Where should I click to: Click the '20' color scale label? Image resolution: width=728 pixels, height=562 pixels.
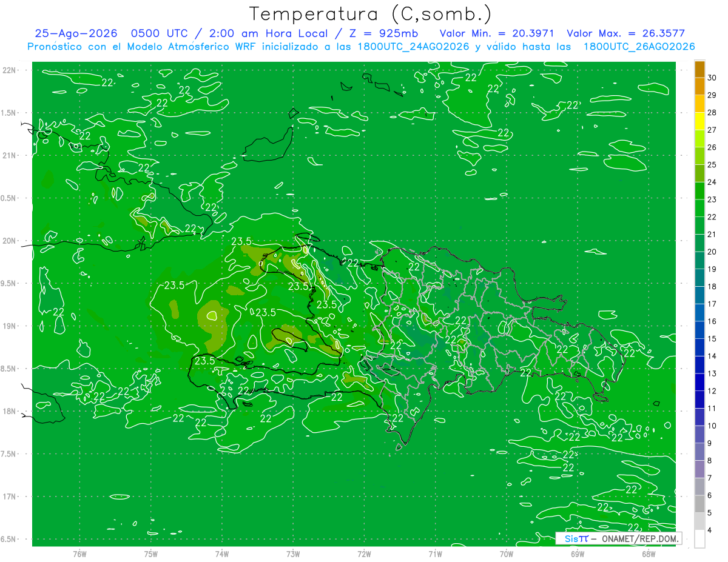point(712,252)
